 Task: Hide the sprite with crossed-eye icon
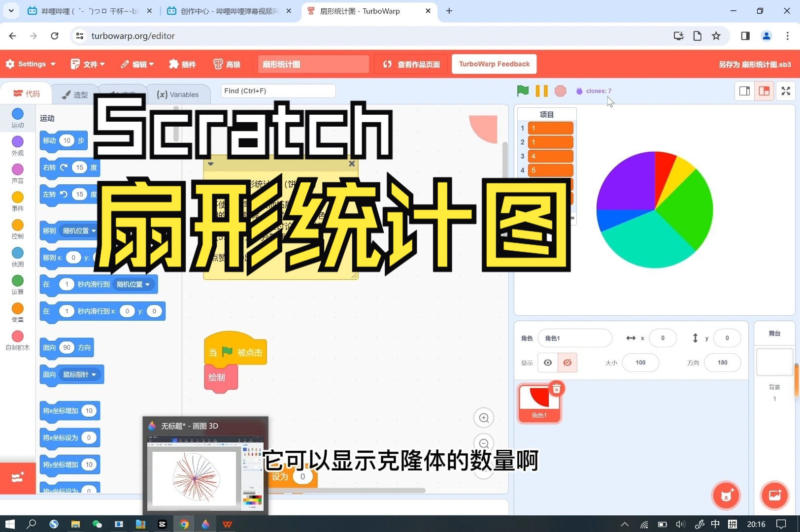567,363
